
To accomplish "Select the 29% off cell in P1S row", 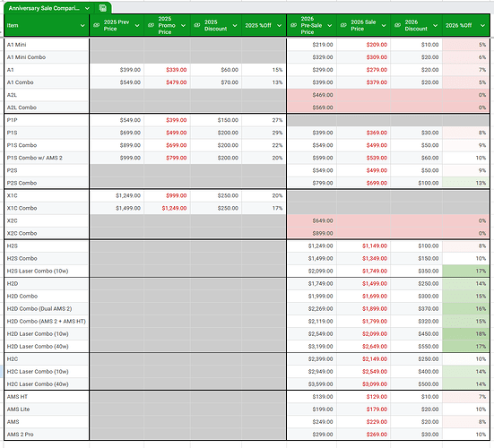I will coord(264,133).
